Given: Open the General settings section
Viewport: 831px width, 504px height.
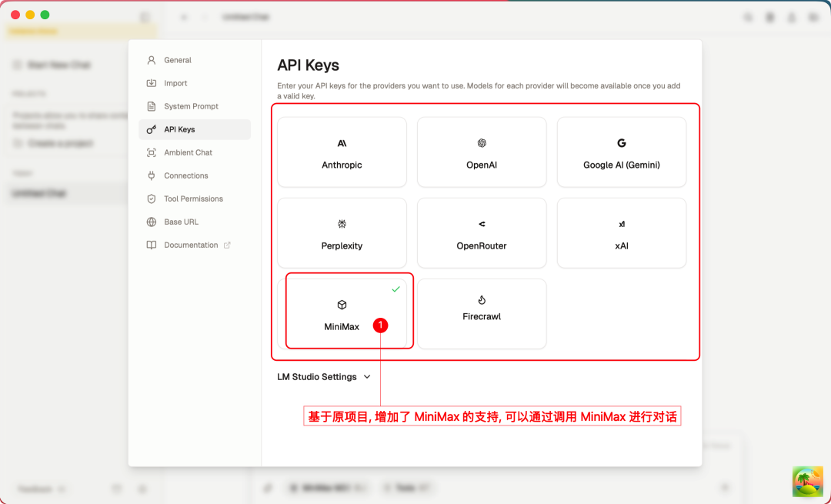Looking at the screenshot, I should pyautogui.click(x=177, y=60).
